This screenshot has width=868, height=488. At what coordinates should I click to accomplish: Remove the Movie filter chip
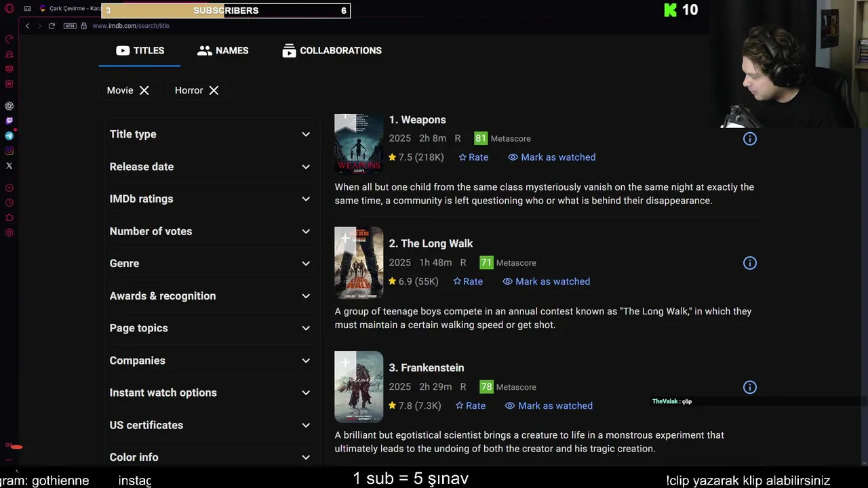point(144,90)
